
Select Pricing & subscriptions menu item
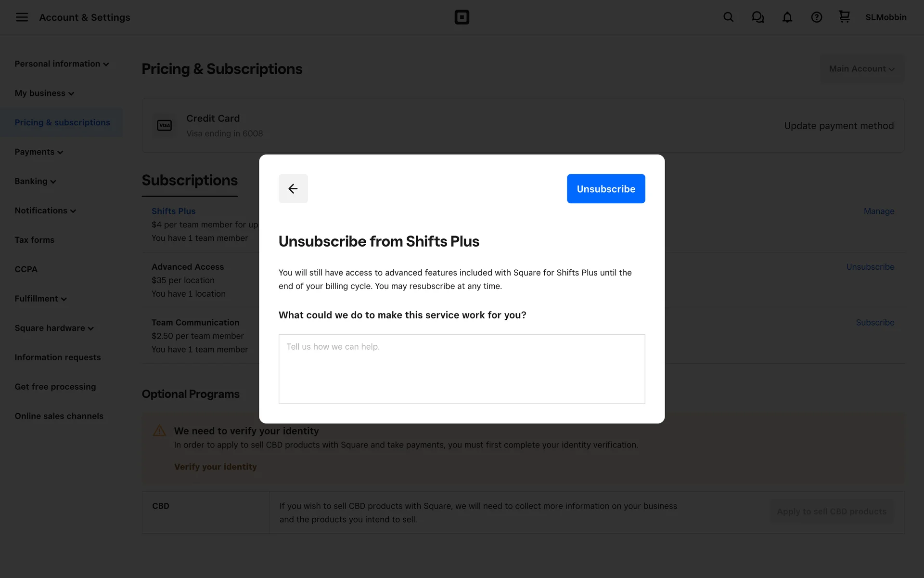(62, 122)
